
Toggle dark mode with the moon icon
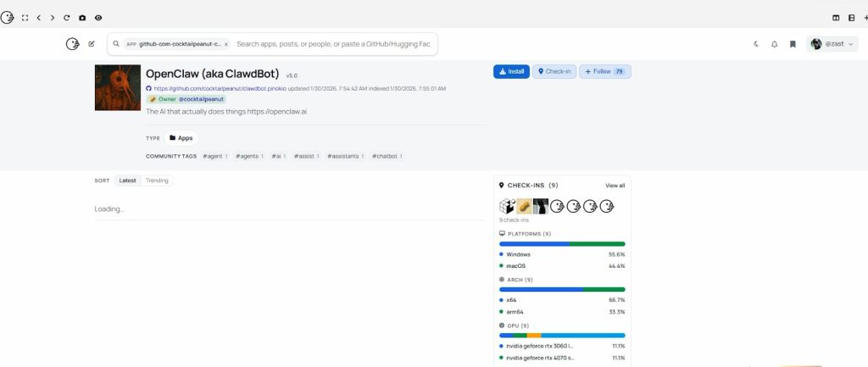tap(755, 44)
